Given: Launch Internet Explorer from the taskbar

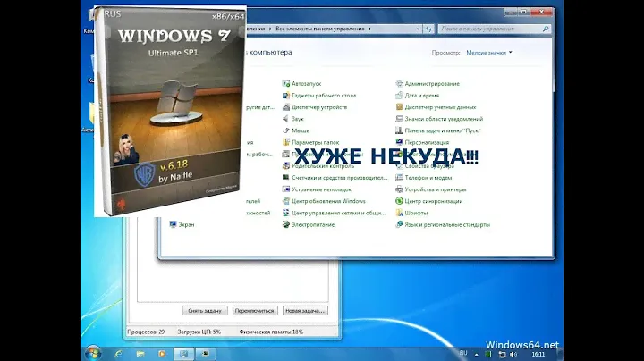Looking at the screenshot, I should click(x=119, y=351).
